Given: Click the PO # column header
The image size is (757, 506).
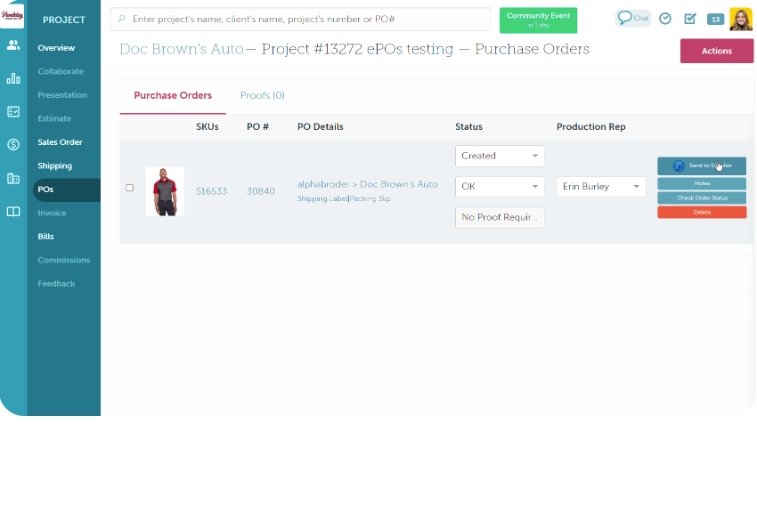Looking at the screenshot, I should pos(257,127).
